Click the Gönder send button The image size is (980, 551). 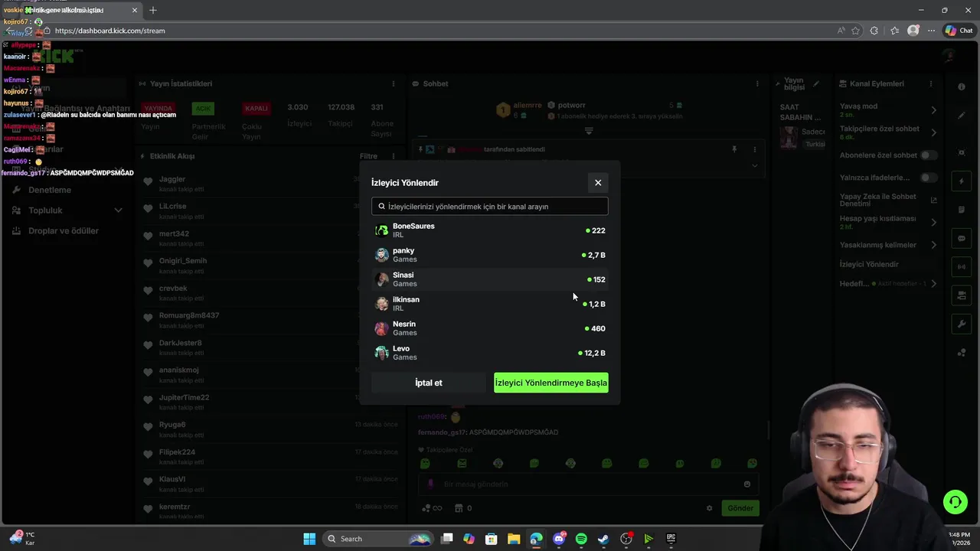[x=740, y=508]
